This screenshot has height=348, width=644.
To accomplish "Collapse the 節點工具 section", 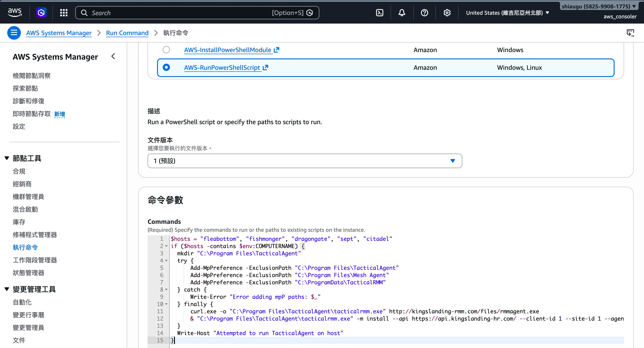I will coord(7,158).
